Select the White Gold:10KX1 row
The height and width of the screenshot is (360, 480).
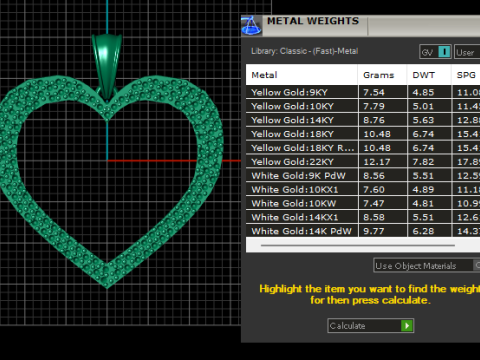pyautogui.click(x=363, y=190)
